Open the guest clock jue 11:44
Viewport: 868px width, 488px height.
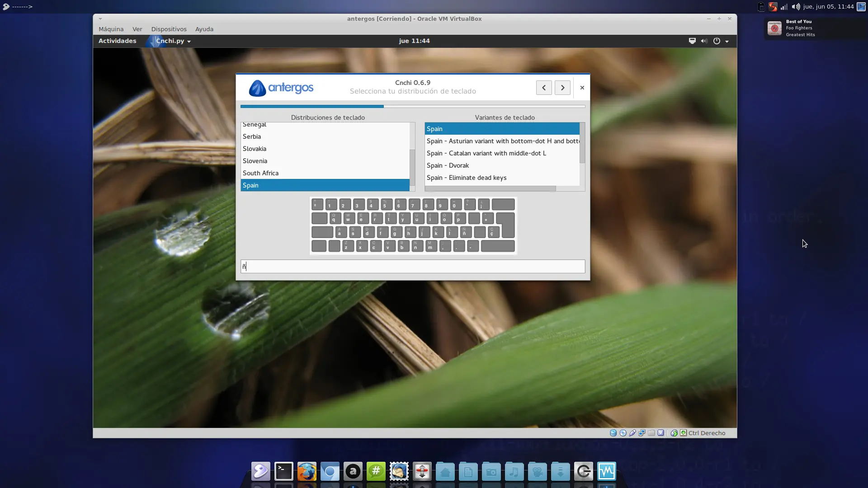coord(414,41)
